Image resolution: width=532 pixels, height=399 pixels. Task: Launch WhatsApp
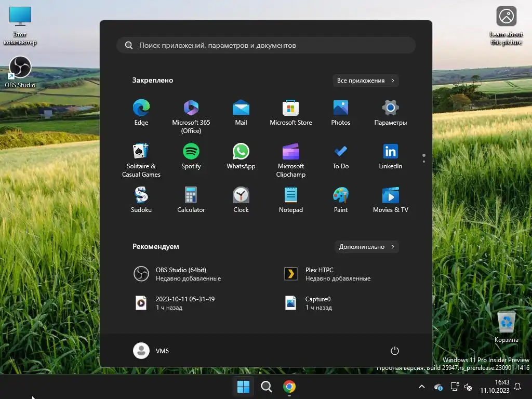241,157
